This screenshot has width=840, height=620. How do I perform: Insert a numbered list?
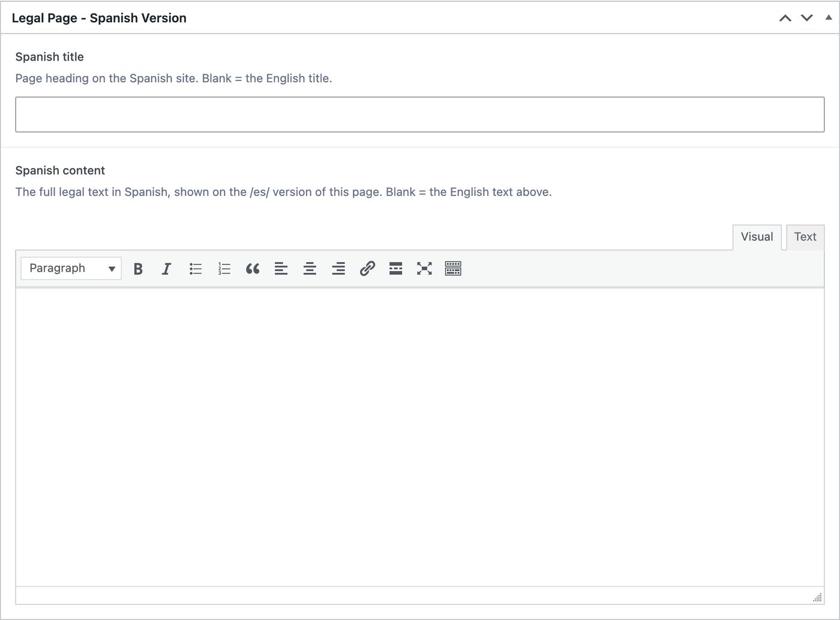pos(224,269)
